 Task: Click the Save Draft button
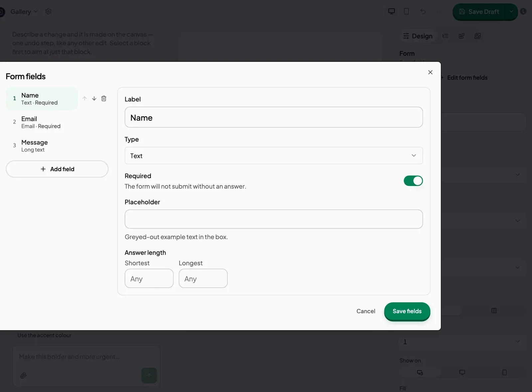point(479,12)
